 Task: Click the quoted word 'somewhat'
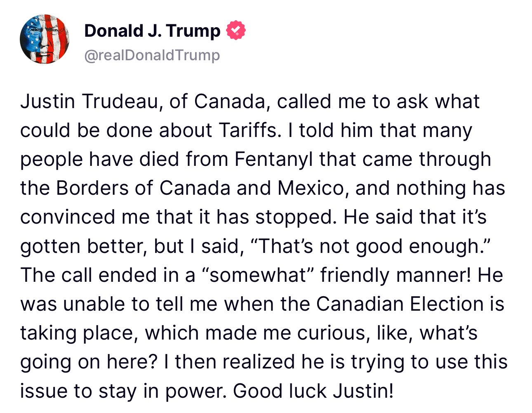coord(258,275)
